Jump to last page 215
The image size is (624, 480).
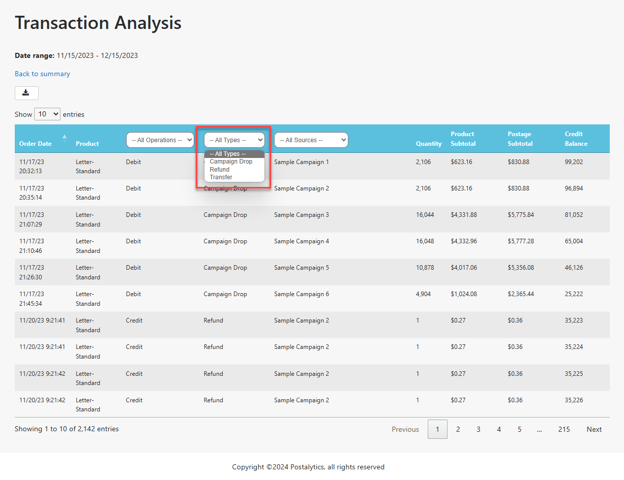(564, 429)
